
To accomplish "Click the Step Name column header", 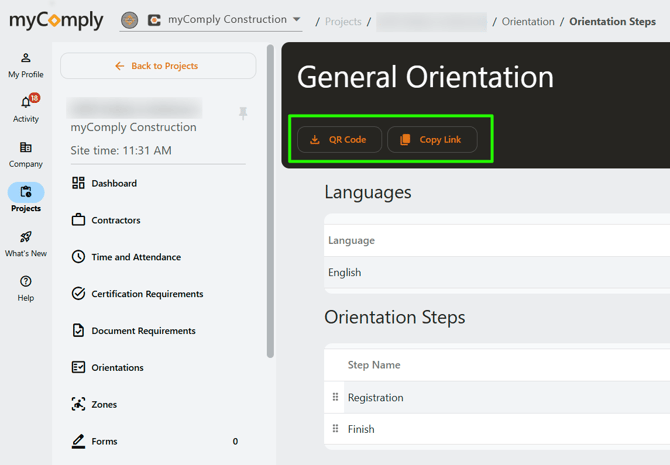I will 374,365.
